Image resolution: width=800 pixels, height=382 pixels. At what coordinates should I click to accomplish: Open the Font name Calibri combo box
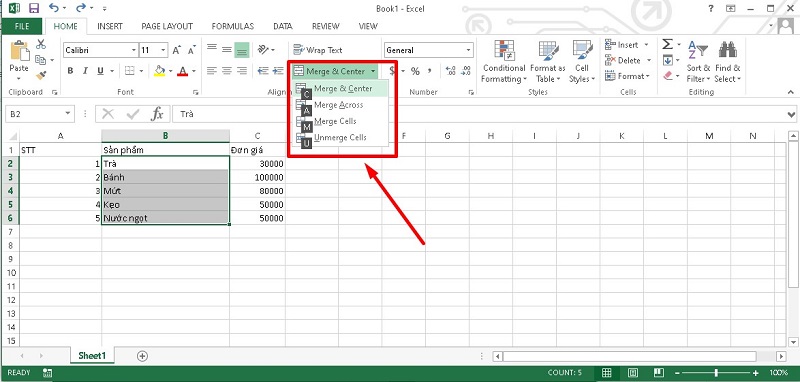pyautogui.click(x=101, y=50)
